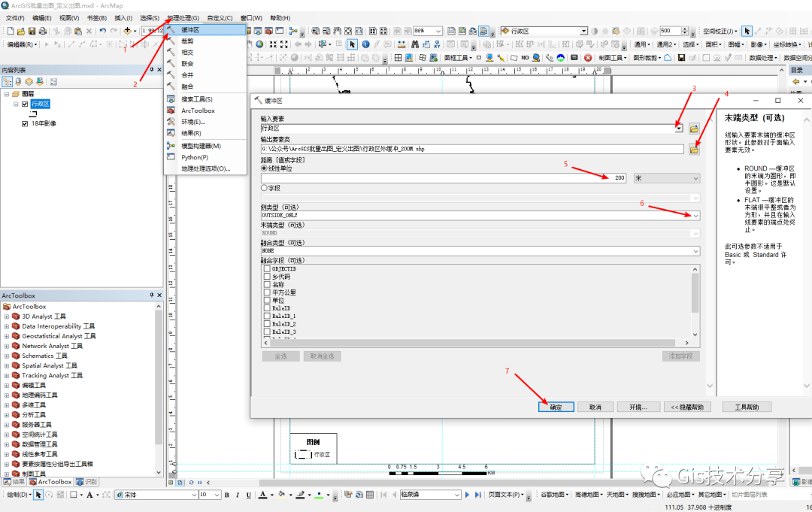Select the 字段 radio button
This screenshot has height=512, width=812.
click(x=264, y=188)
